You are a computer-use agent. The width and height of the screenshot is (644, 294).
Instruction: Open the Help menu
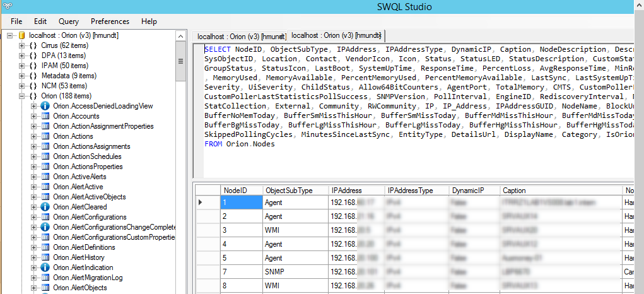(x=149, y=21)
